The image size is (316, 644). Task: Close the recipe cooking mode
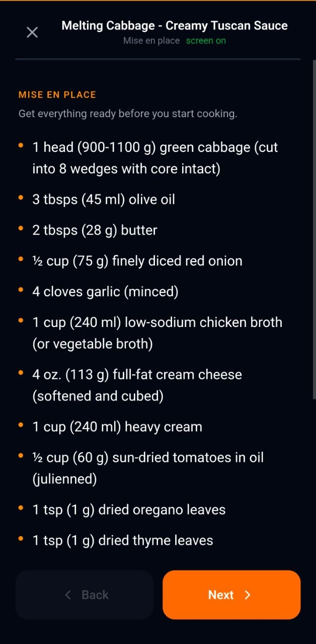point(32,33)
